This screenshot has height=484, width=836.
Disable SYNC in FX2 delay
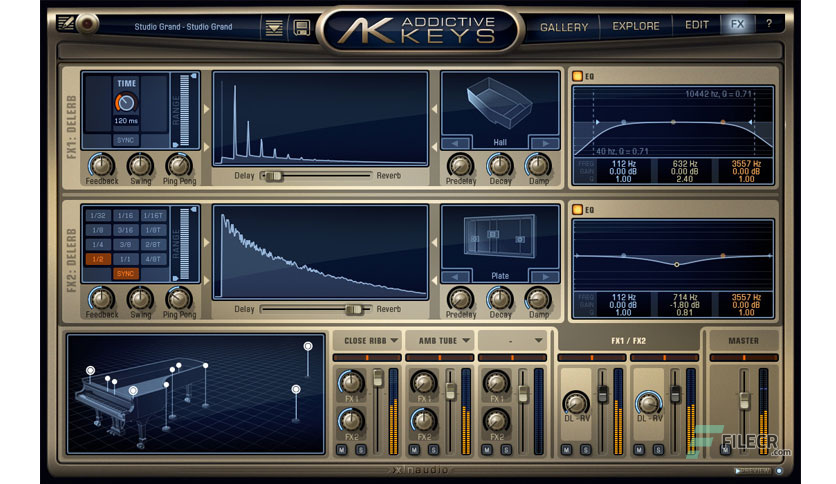click(126, 273)
